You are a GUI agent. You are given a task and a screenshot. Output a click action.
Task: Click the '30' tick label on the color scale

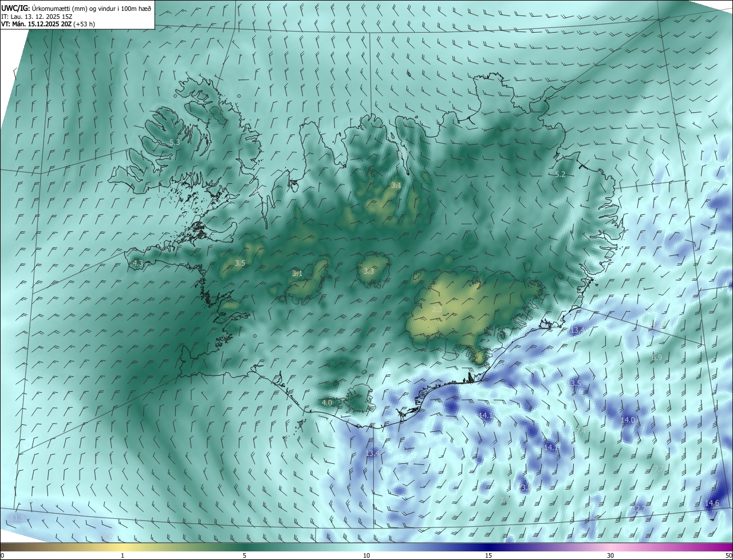coord(610,555)
